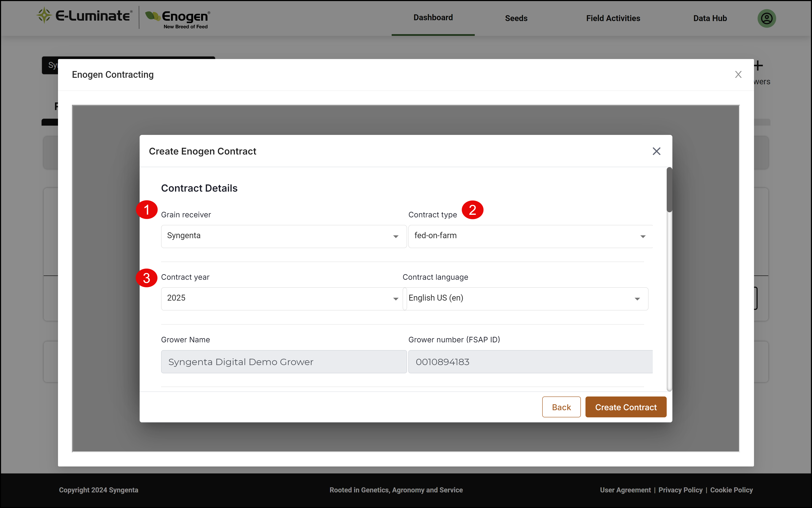This screenshot has height=508, width=812.
Task: Click the Back button
Action: [x=561, y=407]
